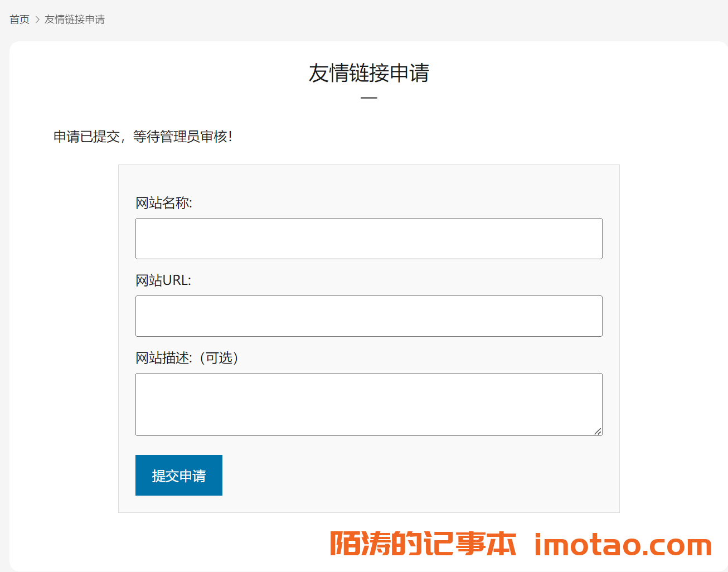Focus the 网站URL text input

368,316
